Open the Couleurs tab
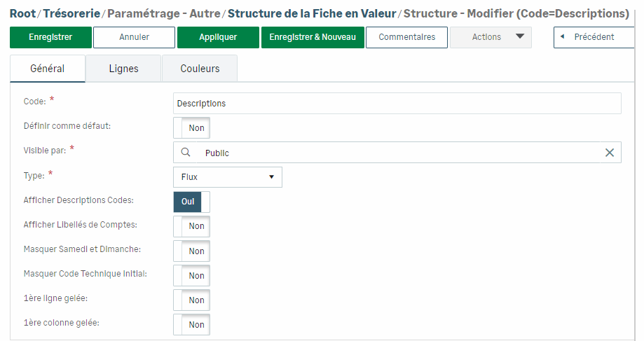The width and height of the screenshot is (644, 341). (x=200, y=69)
